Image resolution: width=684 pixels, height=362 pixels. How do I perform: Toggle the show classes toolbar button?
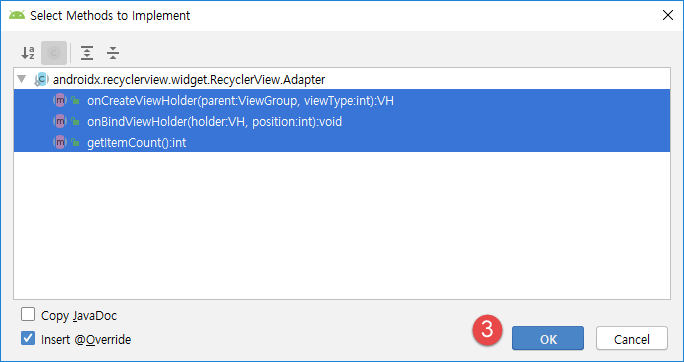54,53
